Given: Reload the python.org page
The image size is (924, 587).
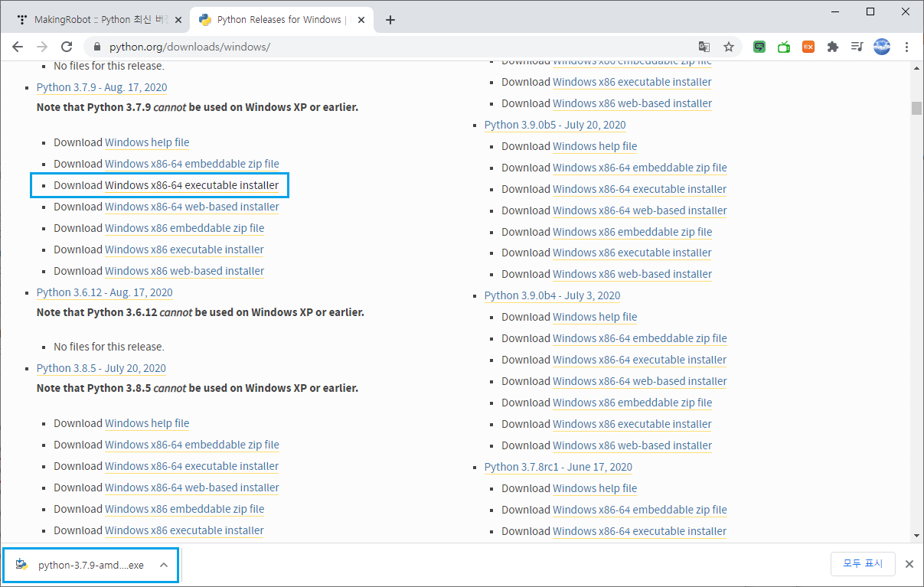Looking at the screenshot, I should click(x=67, y=47).
